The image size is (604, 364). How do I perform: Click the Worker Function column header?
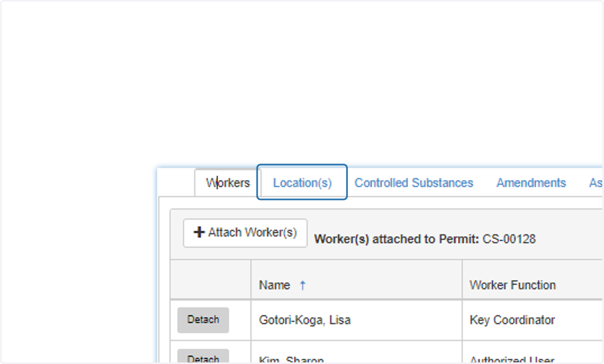[512, 285]
